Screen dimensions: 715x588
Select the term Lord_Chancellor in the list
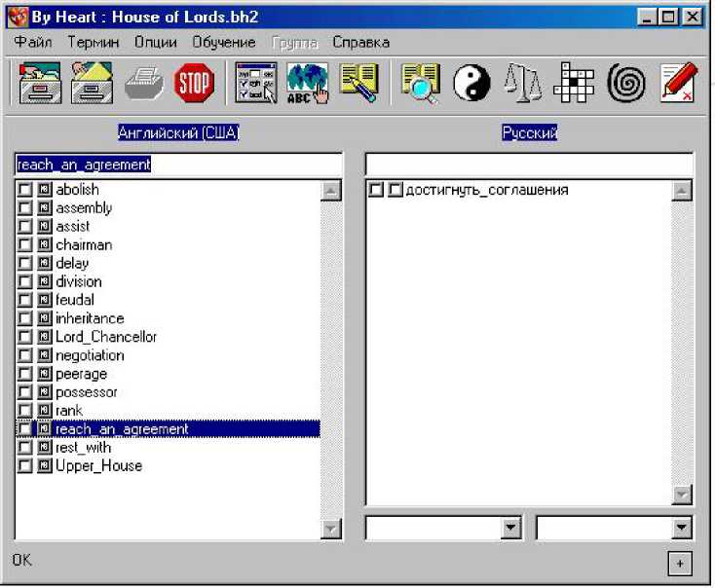pos(106,337)
